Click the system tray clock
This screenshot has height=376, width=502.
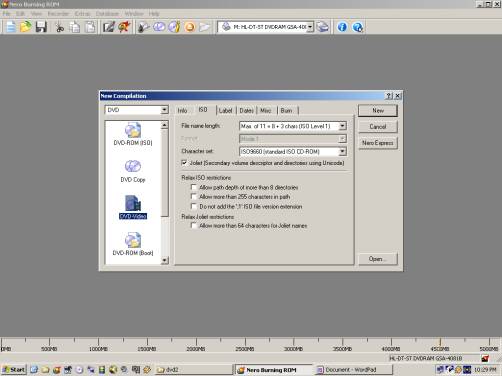tap(485, 370)
